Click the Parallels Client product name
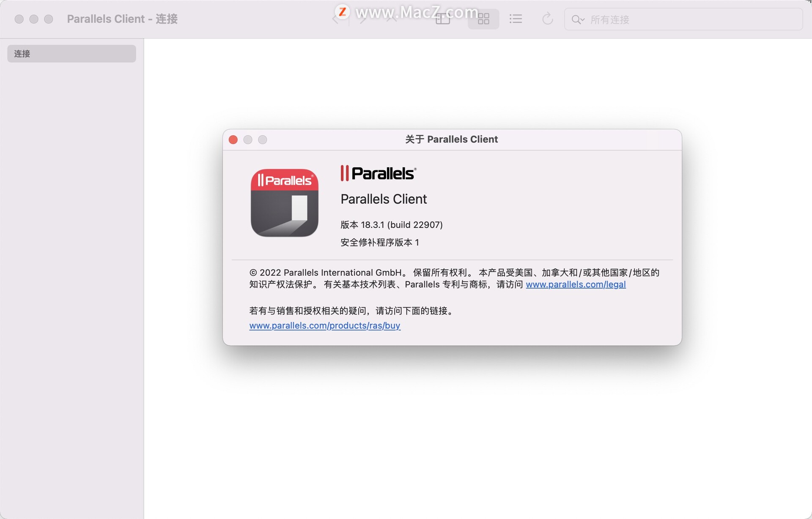The image size is (812, 519). (384, 199)
